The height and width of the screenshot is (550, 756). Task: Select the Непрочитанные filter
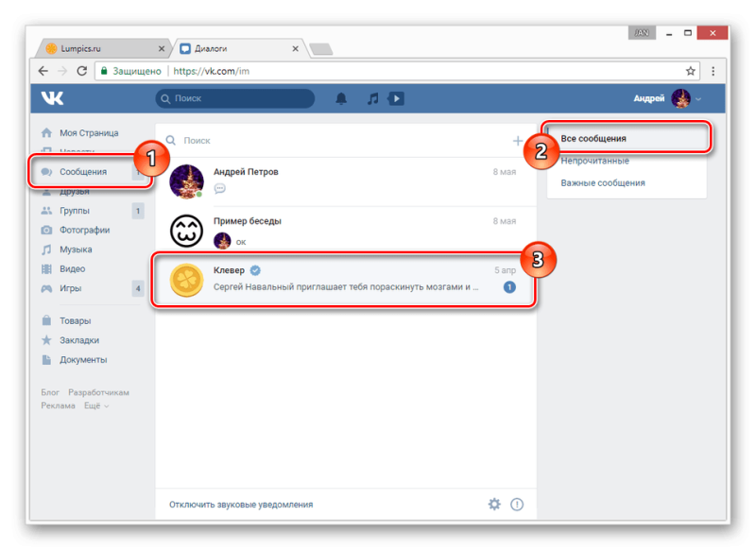[627, 161]
